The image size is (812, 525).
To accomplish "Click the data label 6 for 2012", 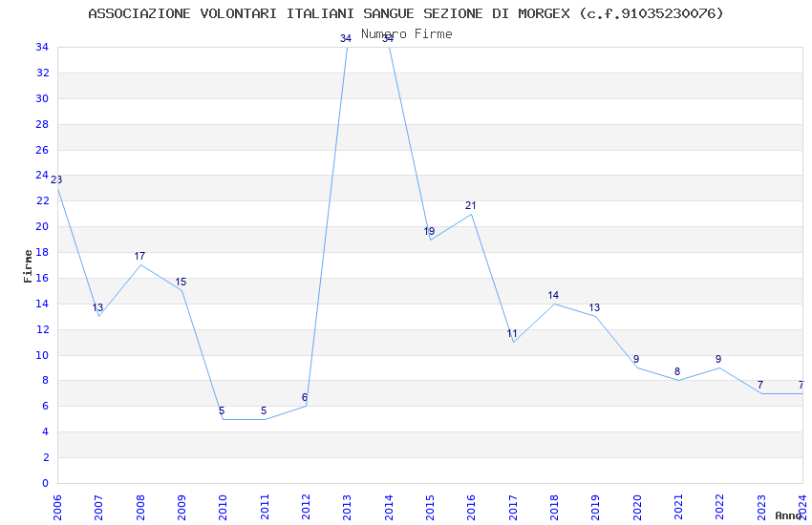I will [305, 397].
